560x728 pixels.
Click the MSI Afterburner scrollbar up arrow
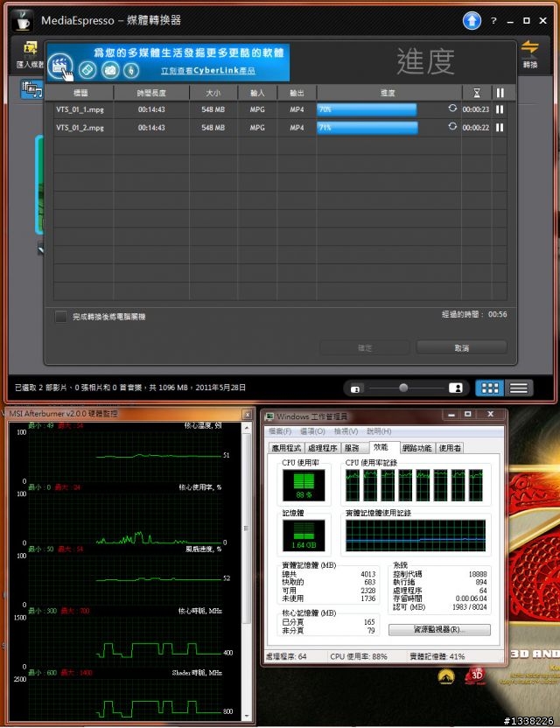click(x=246, y=428)
